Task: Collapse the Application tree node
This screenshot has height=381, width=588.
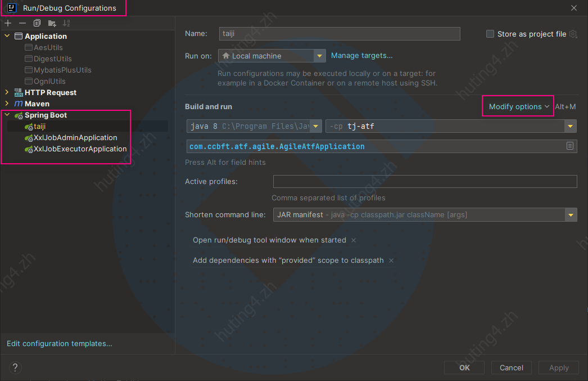Action: point(7,35)
